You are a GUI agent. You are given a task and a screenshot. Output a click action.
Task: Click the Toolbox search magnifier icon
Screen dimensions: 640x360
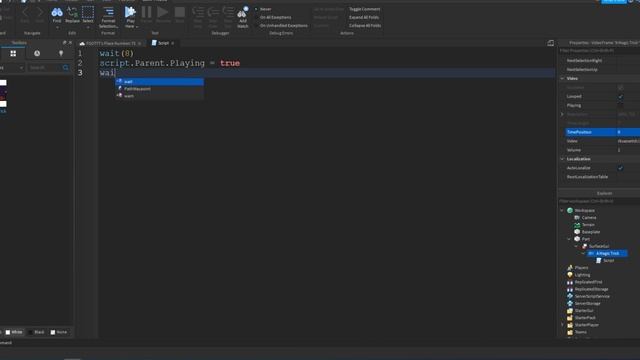tap(66, 68)
